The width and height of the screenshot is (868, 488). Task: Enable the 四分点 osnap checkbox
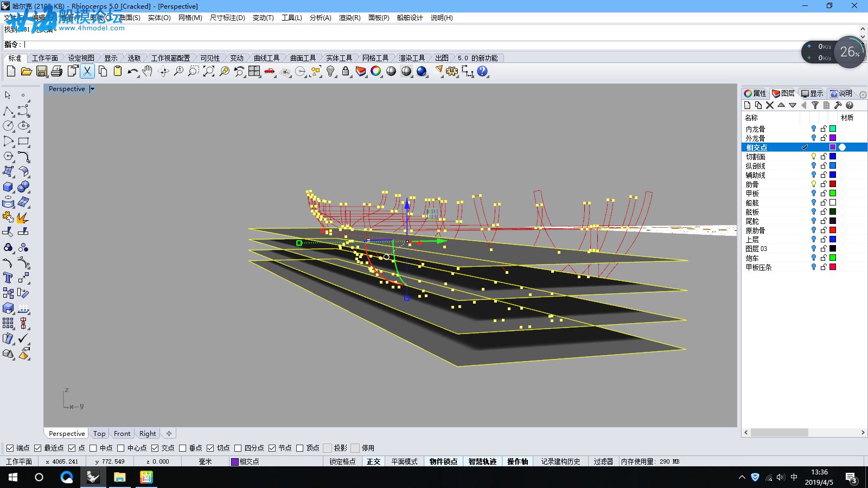coord(238,448)
